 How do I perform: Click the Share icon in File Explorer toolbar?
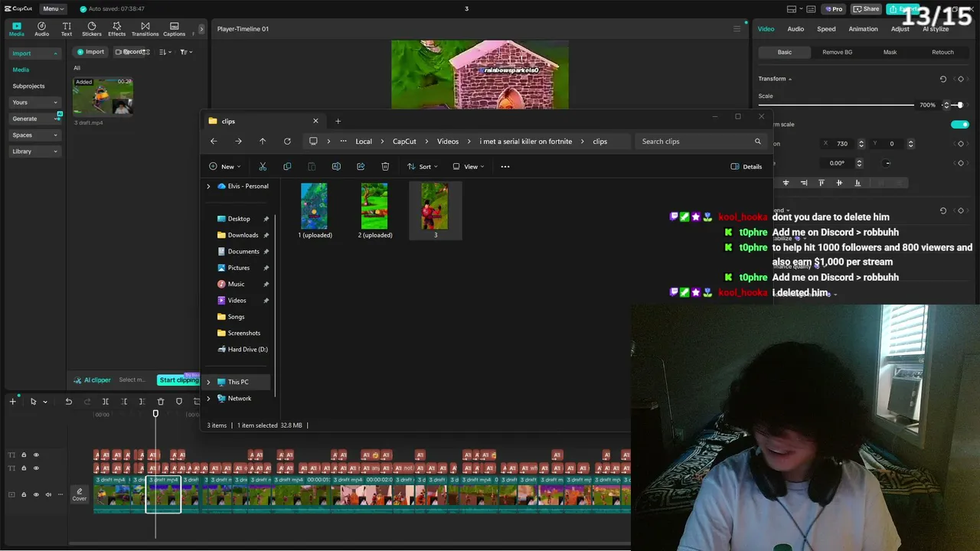(x=361, y=167)
